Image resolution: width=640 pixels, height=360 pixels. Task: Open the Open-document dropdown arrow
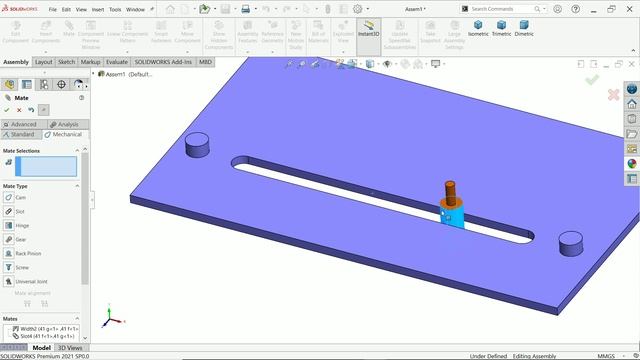coord(215,9)
